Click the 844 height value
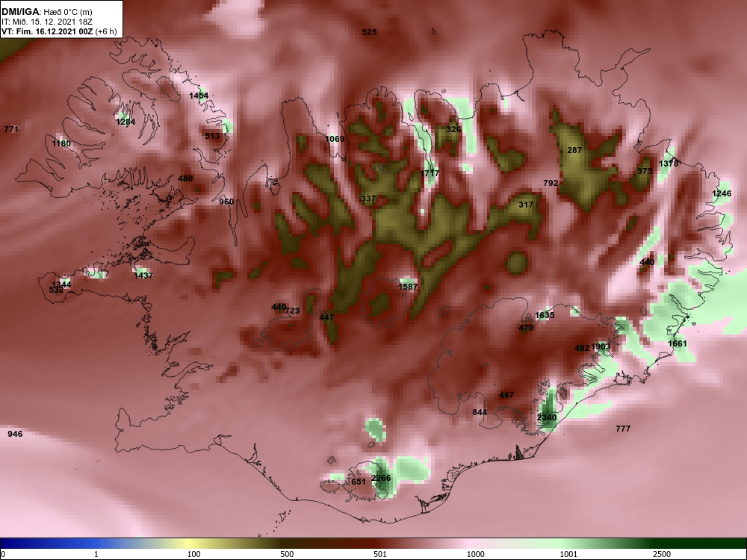747x560 pixels. coord(480,412)
